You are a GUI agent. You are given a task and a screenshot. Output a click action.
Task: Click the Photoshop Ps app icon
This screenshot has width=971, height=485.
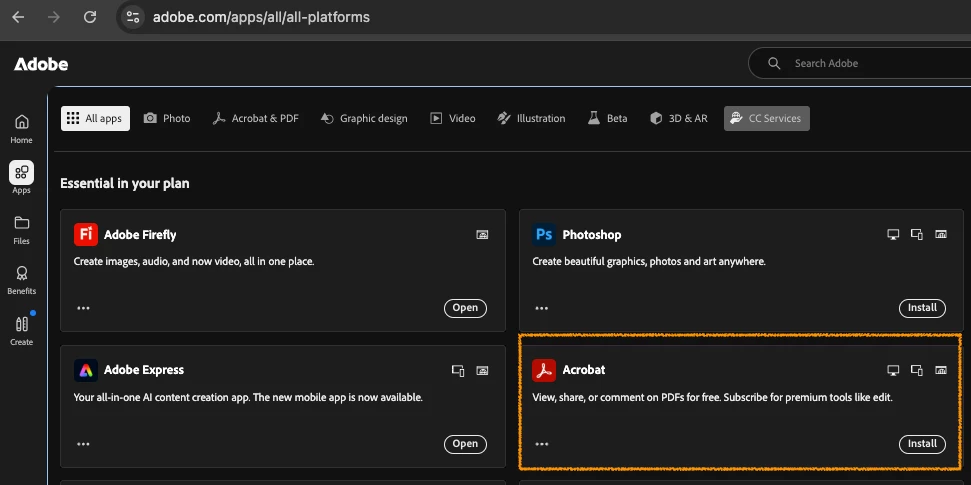(544, 235)
